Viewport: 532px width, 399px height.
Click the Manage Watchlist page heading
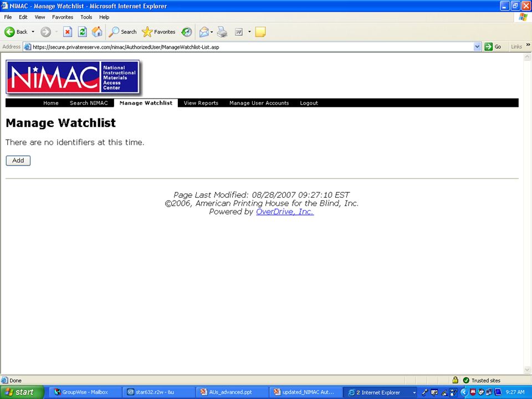(61, 122)
